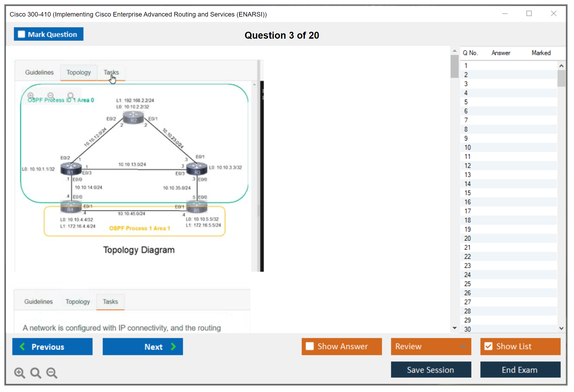This screenshot has height=392, width=574.
Task: Click the R5 router icon in Area 1
Action: (x=197, y=207)
